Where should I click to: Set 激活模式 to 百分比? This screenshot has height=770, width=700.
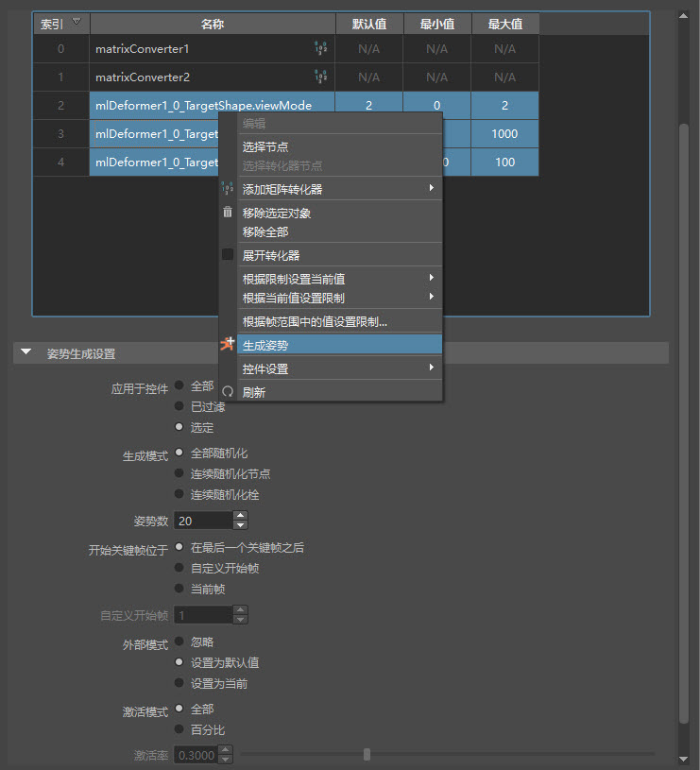point(179,729)
